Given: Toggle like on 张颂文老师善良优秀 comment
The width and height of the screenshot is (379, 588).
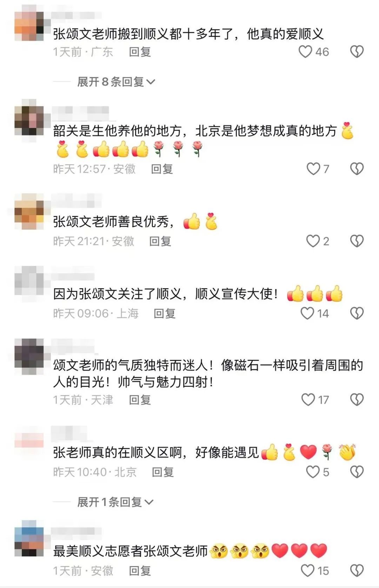Looking at the screenshot, I should (313, 241).
